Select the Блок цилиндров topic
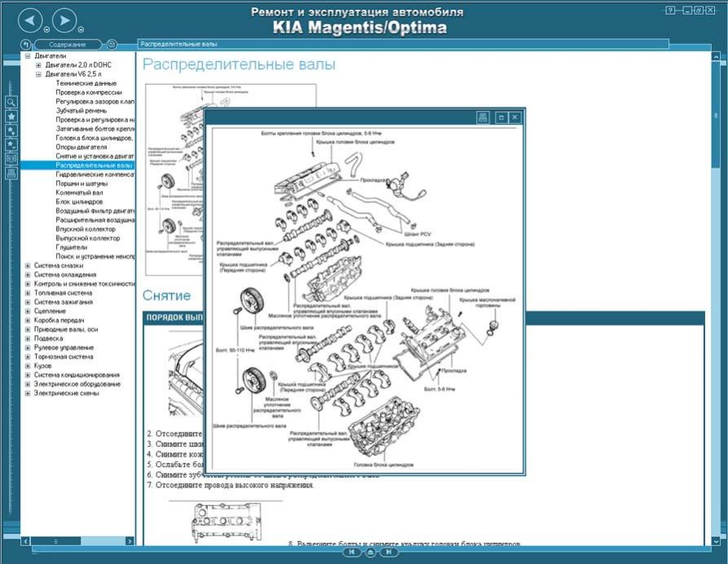This screenshot has width=728, height=564. [x=79, y=202]
